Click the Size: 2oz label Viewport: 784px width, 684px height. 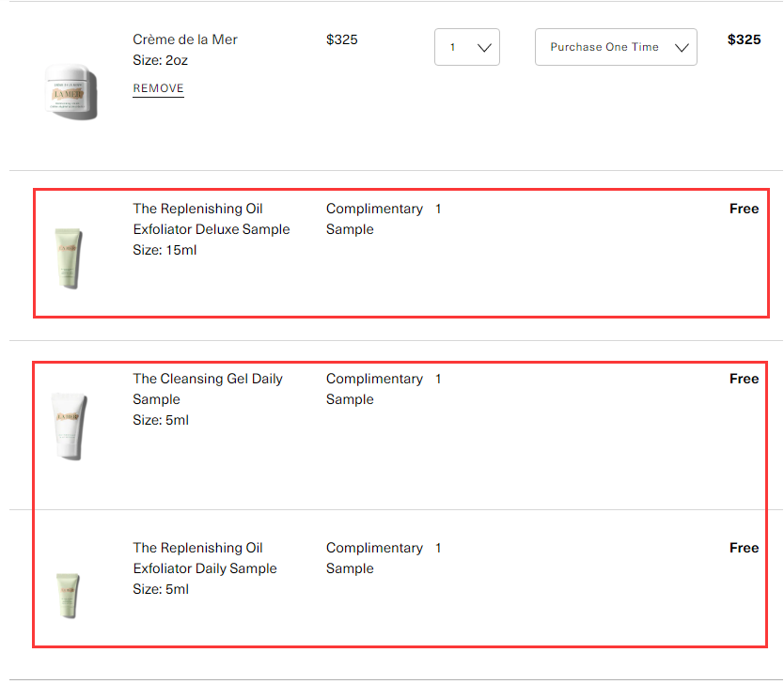coord(161,60)
